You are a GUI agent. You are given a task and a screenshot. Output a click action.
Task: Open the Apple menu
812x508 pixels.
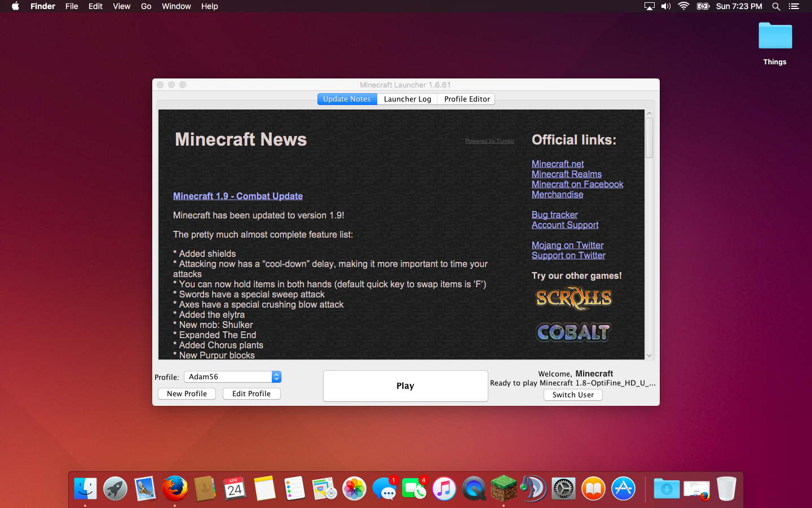point(16,6)
